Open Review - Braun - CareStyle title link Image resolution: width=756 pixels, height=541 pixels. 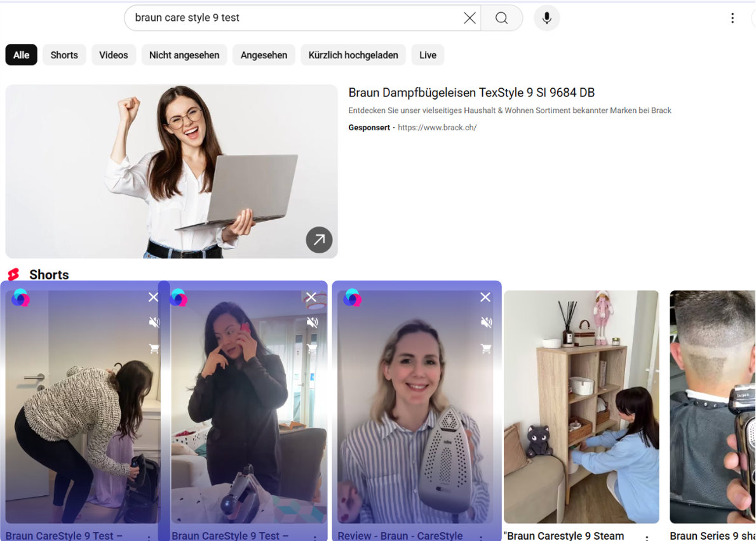pos(400,535)
